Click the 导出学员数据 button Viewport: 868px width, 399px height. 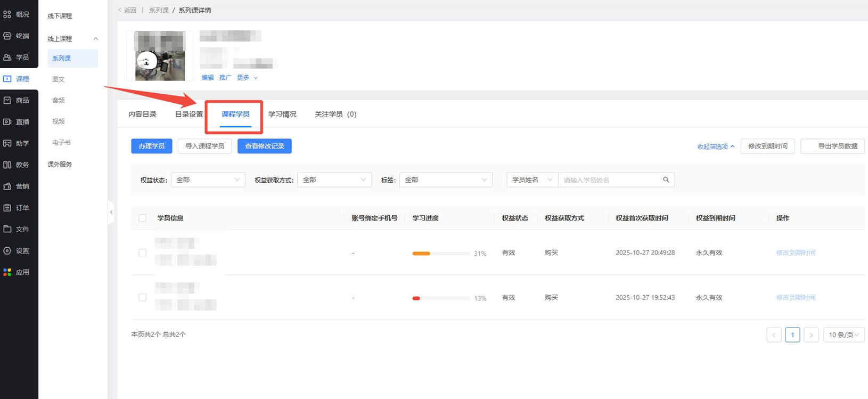[832, 146]
